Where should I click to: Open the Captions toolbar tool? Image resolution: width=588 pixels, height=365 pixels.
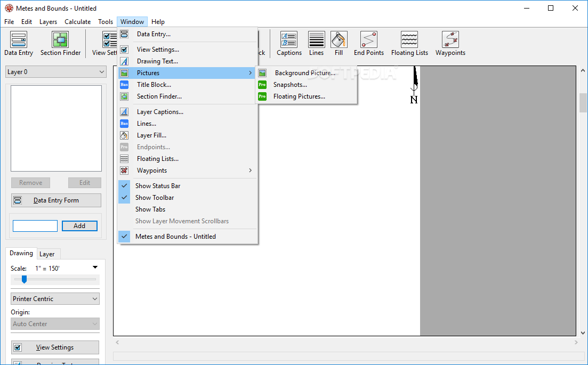coord(289,44)
